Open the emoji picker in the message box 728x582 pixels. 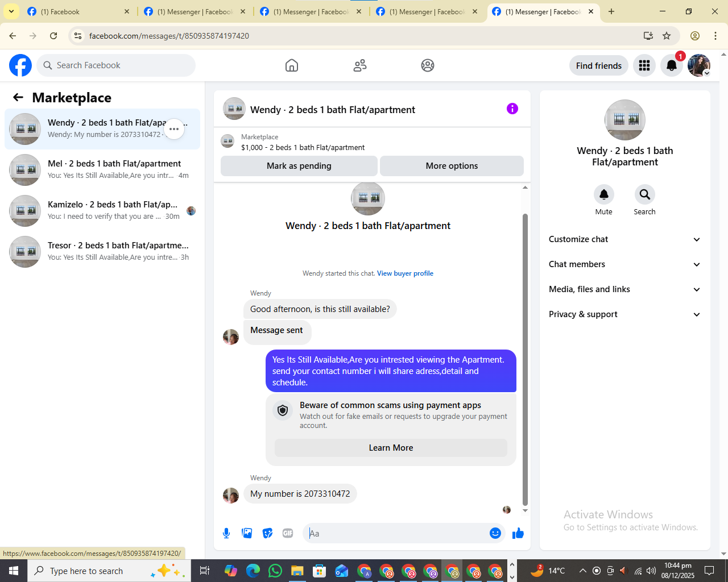495,533
